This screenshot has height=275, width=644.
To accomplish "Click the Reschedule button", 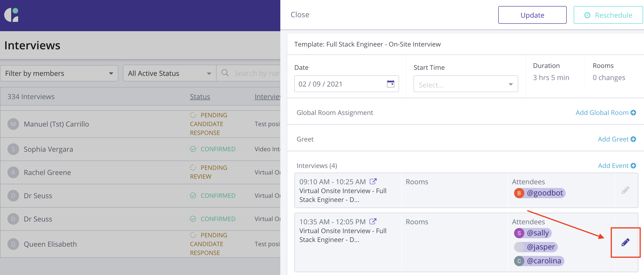I will click(608, 15).
